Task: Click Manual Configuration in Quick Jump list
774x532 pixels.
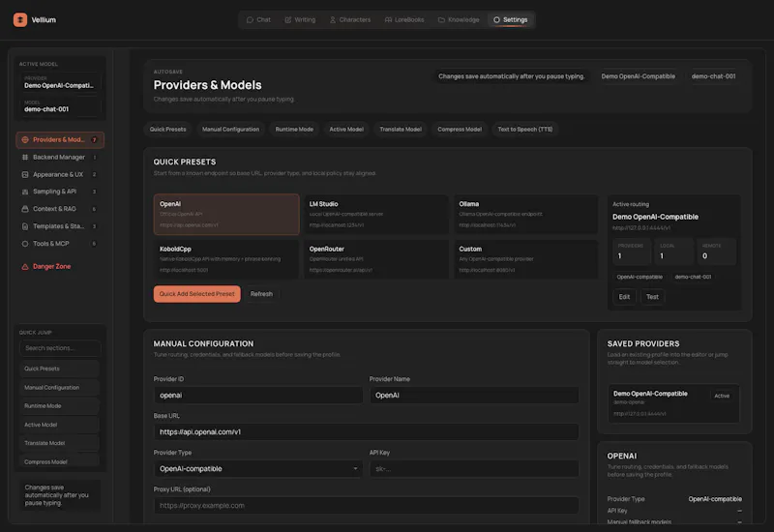Action: pos(60,388)
